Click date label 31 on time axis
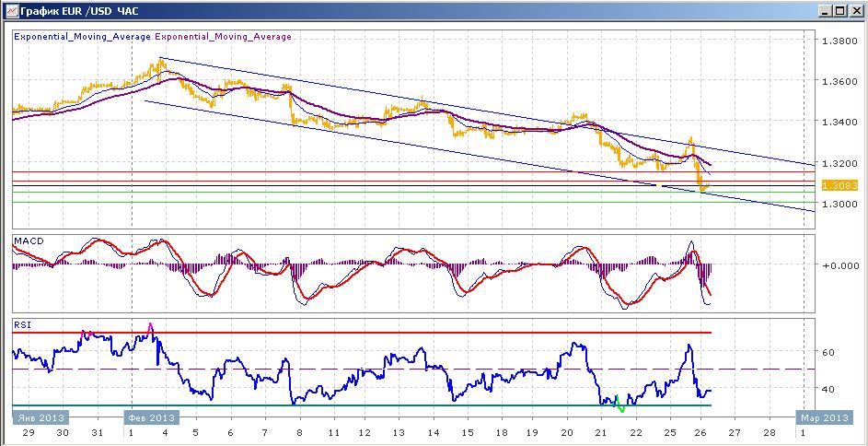The image size is (868, 446). pyautogui.click(x=97, y=433)
